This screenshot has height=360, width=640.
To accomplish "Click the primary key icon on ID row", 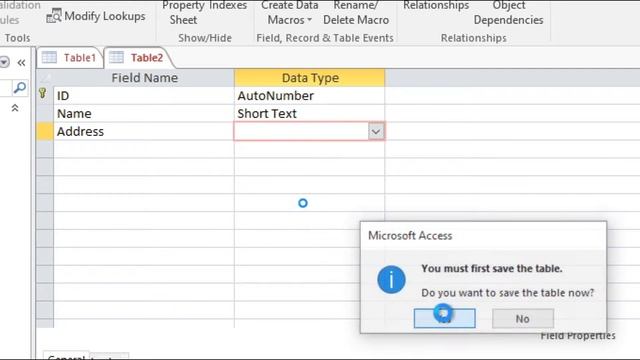I will [x=42, y=93].
